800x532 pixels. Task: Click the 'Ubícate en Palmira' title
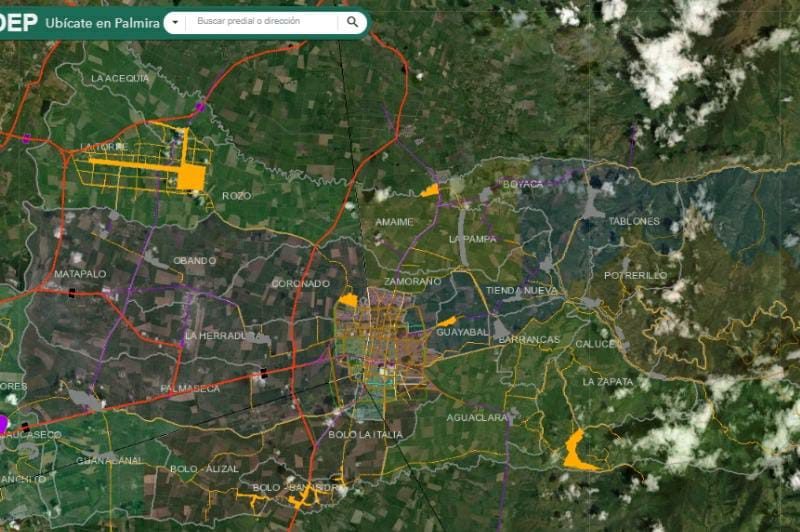(102, 22)
